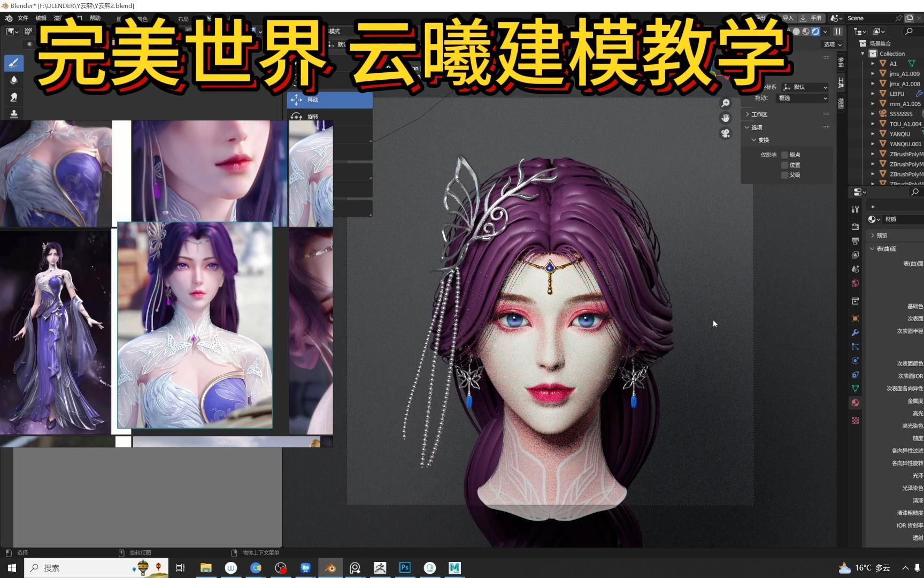Switch to solid viewport shading
This screenshot has height=578, width=924.
(x=796, y=32)
